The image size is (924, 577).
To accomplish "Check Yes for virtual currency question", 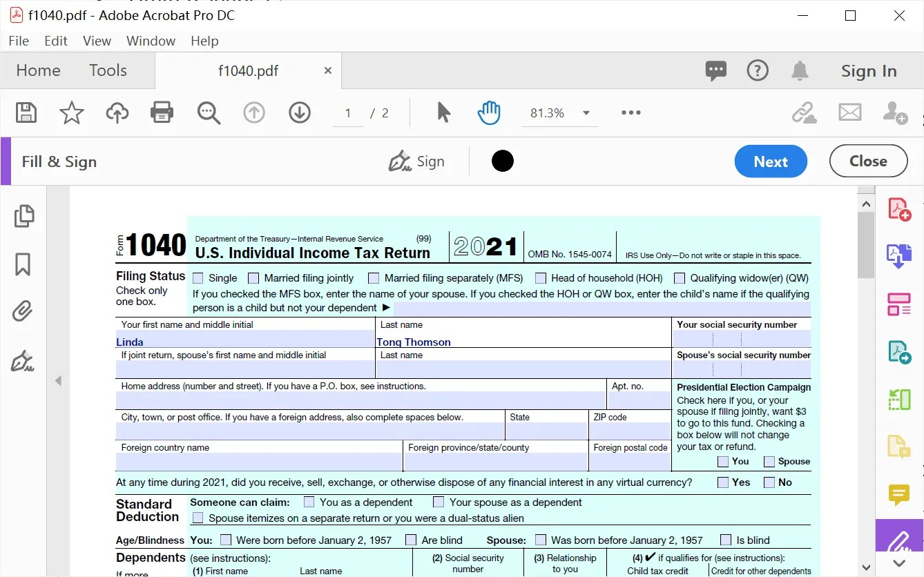I will [x=722, y=482].
